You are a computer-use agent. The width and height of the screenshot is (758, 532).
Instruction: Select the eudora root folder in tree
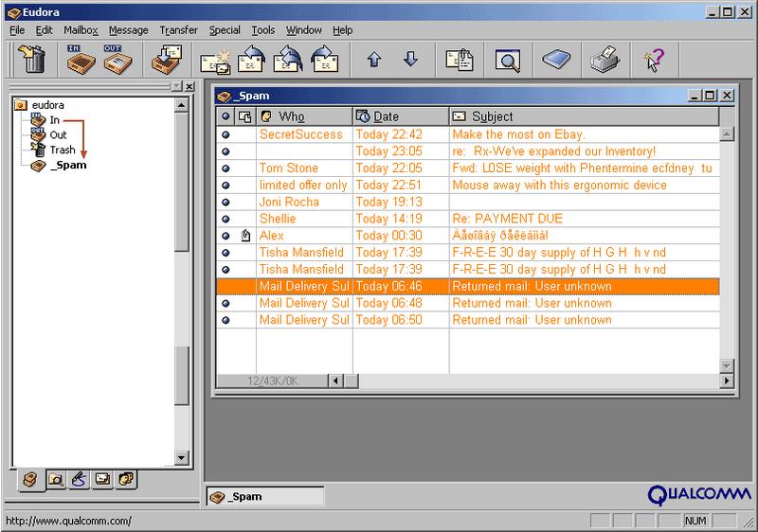48,105
